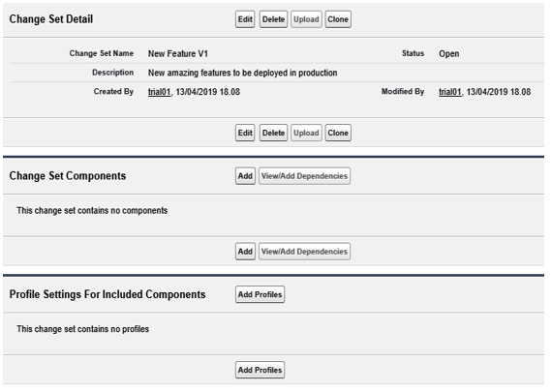
Task: Click the bottom View/Add Dependencies button
Action: pos(304,252)
